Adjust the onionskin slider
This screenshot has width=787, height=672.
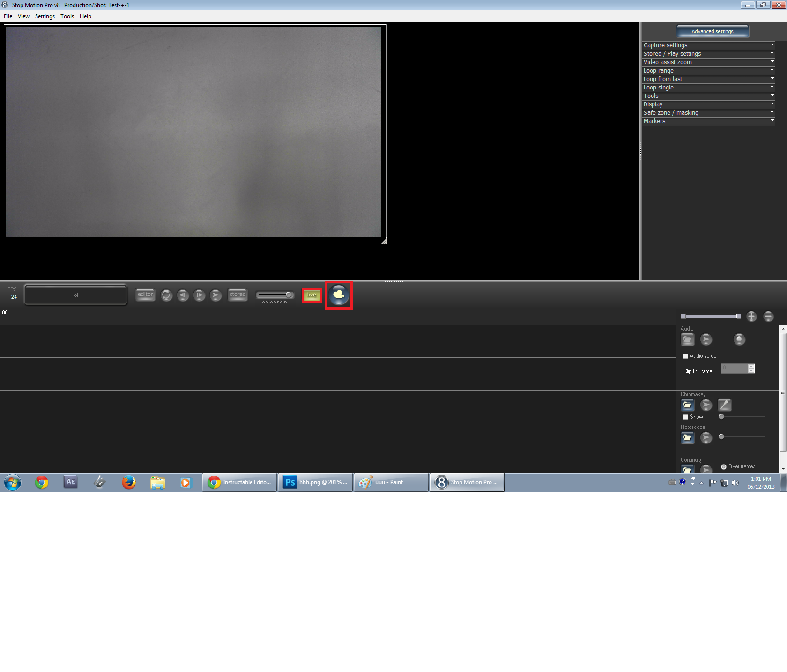point(275,294)
